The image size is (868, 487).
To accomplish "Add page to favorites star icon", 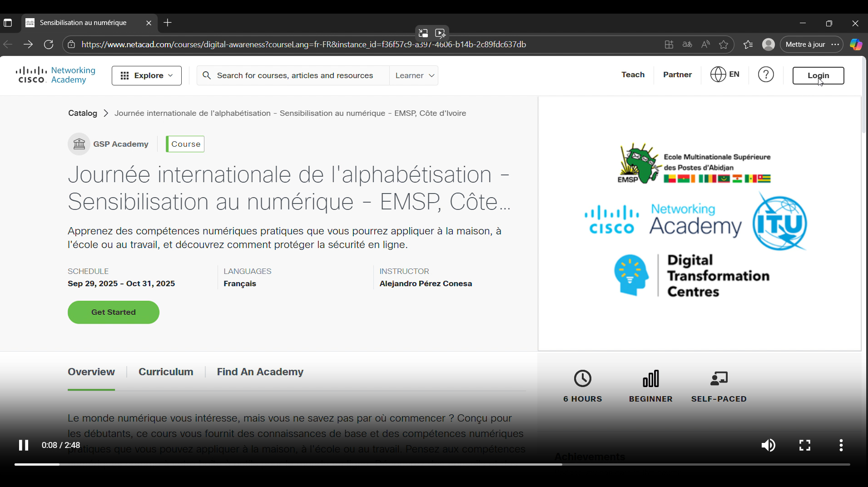I will pyautogui.click(x=724, y=45).
